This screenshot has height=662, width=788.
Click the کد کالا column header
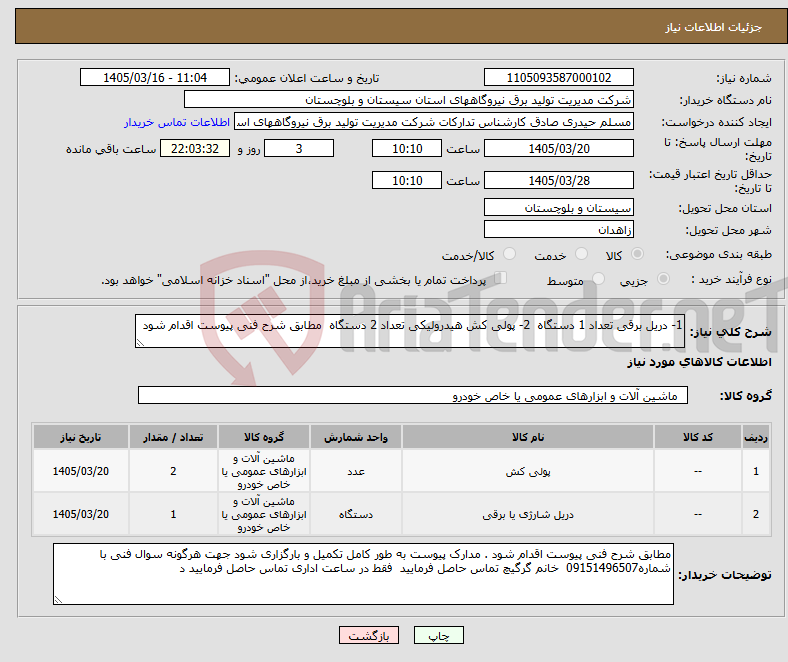point(698,437)
